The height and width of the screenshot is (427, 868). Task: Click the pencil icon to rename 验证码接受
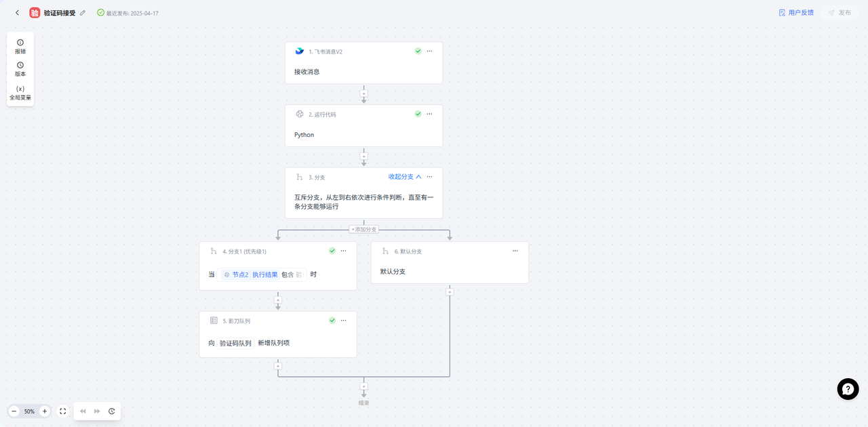[x=83, y=13]
